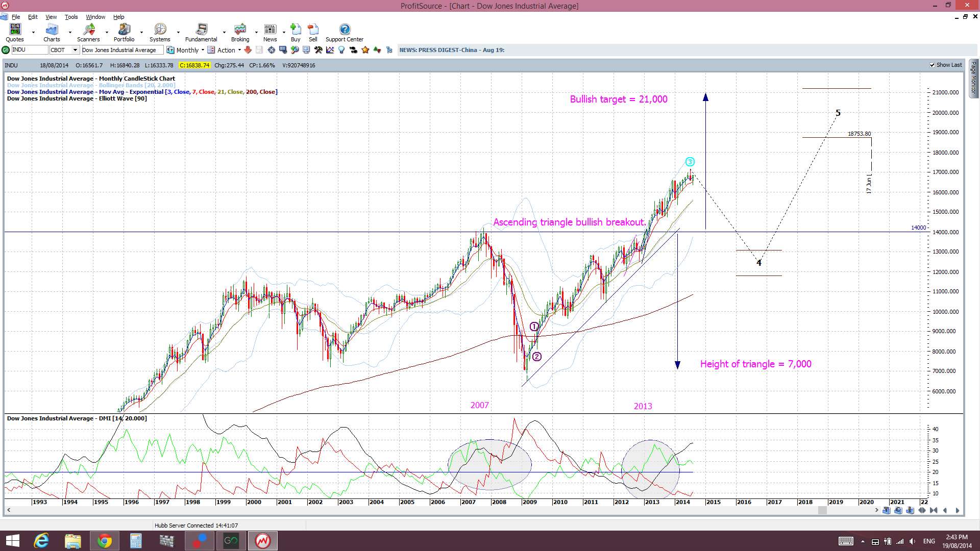
Task: Open the Broking module
Action: click(240, 33)
